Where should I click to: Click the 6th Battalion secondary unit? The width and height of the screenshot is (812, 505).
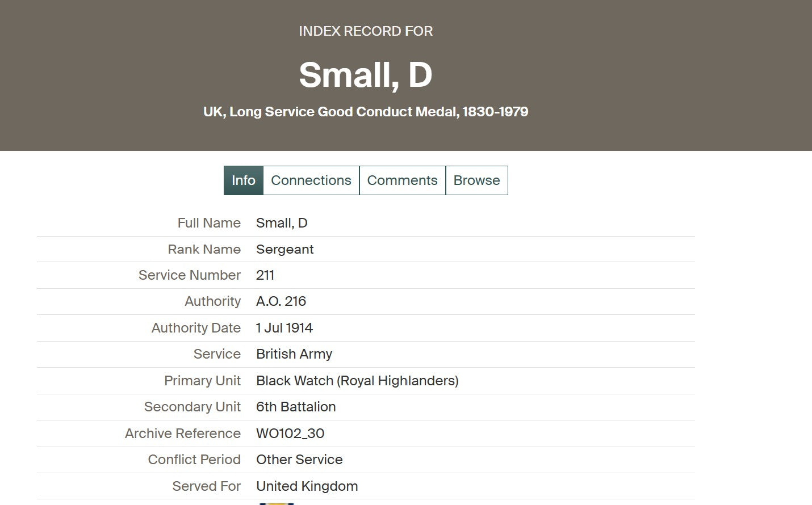[x=296, y=407]
